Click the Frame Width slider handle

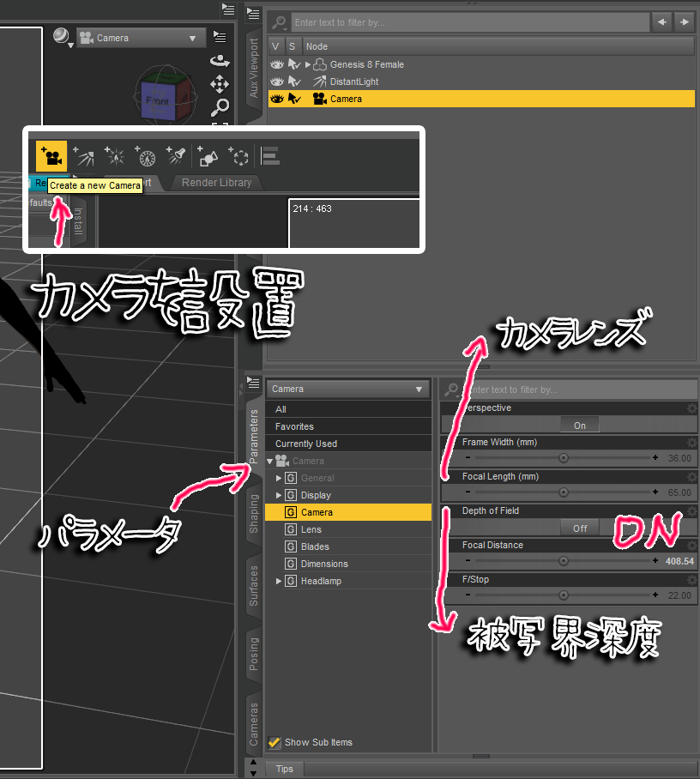point(564,458)
